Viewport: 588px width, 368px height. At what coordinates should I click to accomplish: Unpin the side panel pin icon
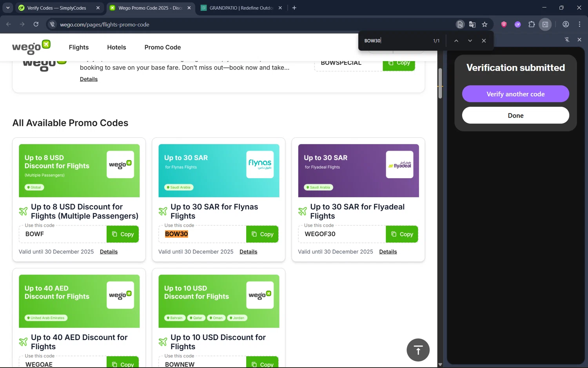[567, 40]
